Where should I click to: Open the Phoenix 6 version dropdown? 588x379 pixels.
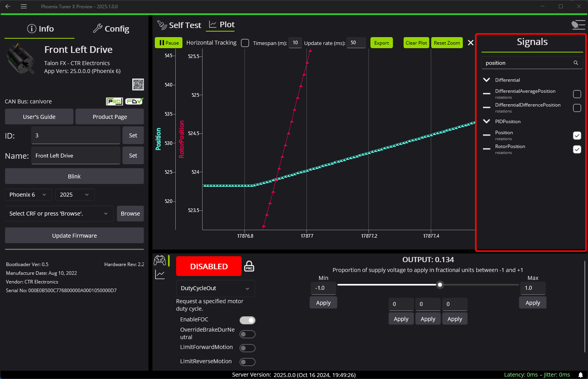point(28,195)
